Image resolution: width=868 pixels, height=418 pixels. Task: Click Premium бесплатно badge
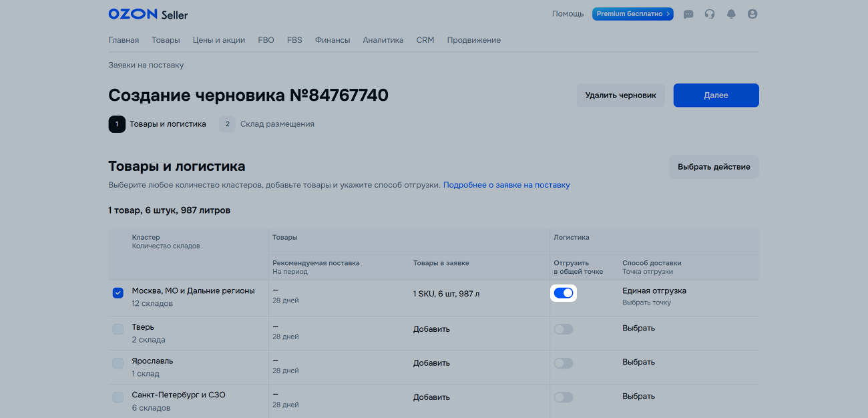[632, 14]
